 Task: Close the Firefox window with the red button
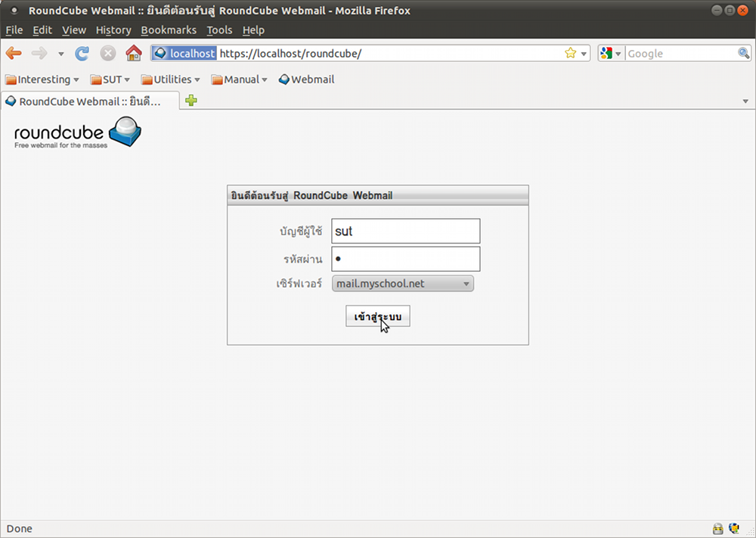[742, 10]
